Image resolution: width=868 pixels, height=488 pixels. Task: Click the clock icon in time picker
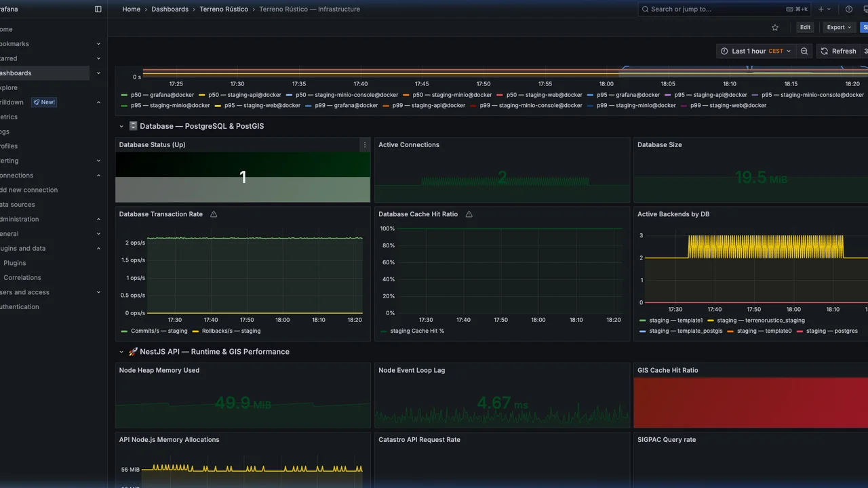(x=725, y=52)
